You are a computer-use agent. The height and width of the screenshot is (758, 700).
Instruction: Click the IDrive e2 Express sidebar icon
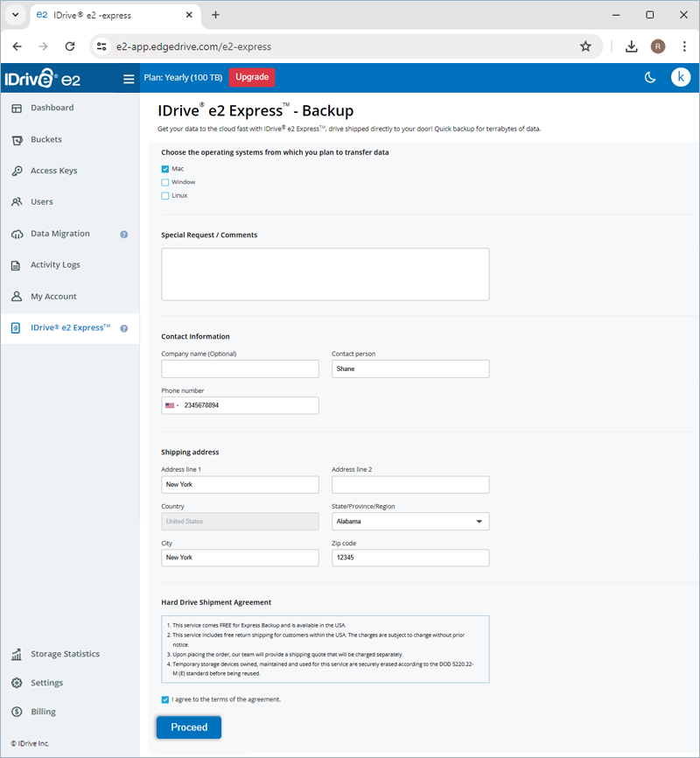coord(16,328)
